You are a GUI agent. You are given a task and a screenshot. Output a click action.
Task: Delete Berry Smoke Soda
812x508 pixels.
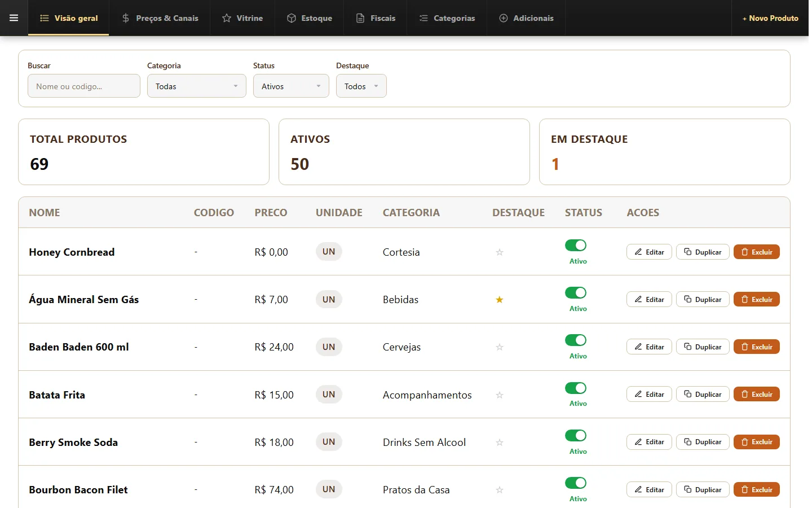click(x=757, y=442)
